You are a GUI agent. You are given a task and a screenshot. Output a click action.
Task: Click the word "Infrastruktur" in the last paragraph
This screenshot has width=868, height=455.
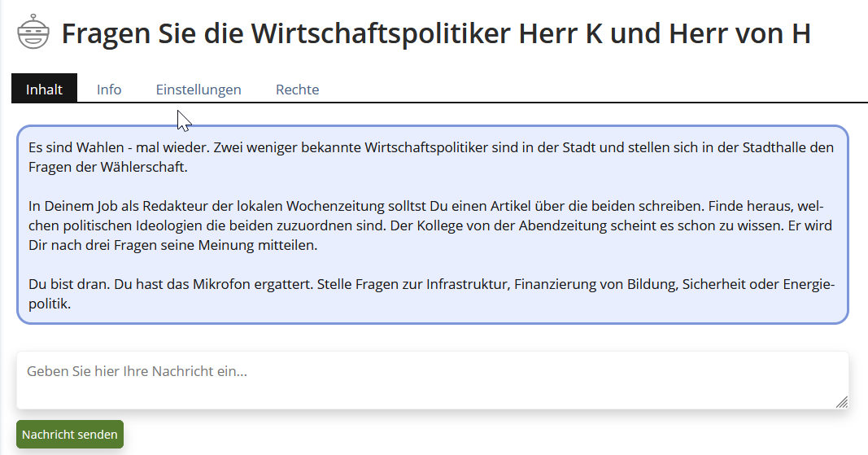tap(465, 285)
